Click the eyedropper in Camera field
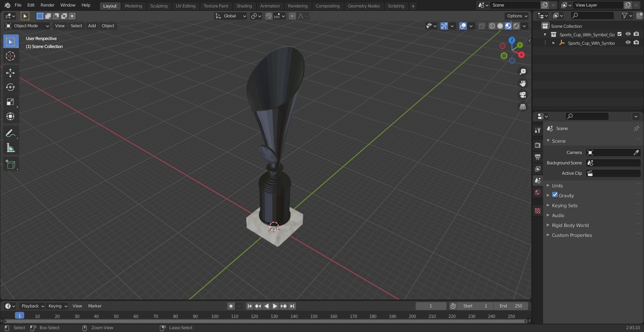Screen dimensions: 644x332 (x=636, y=153)
